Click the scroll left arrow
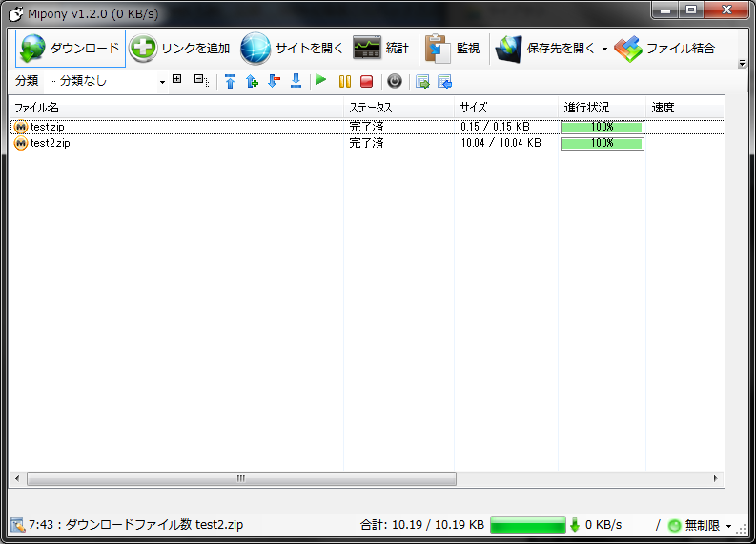This screenshot has height=544, width=756. (x=17, y=478)
